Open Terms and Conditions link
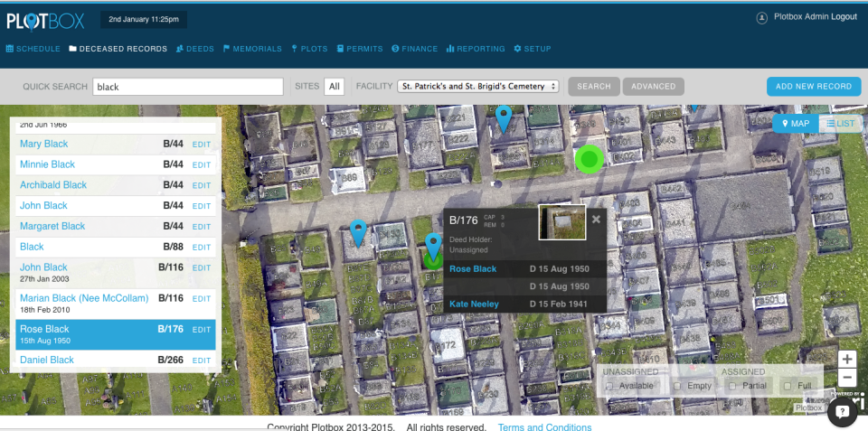This screenshot has width=868, height=431. point(544,427)
